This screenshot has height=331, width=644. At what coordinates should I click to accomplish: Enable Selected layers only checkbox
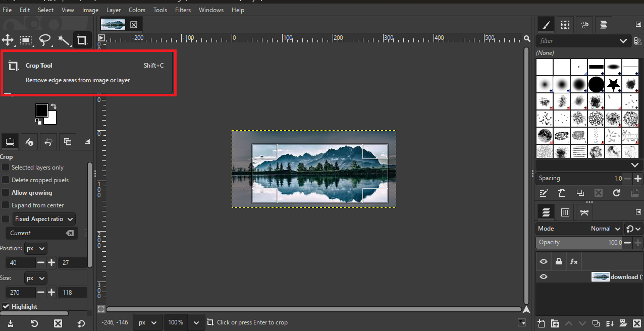6,167
